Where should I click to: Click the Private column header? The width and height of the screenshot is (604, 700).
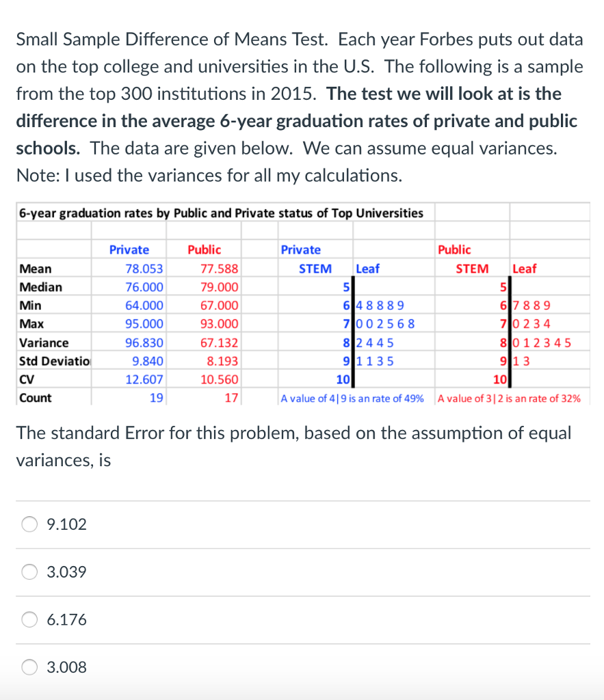coord(129,250)
